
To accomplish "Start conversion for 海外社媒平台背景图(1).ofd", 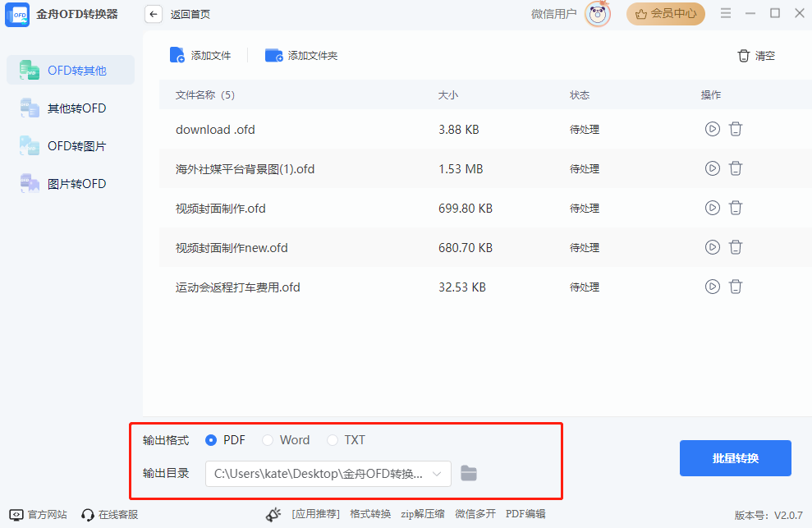I will tap(713, 168).
